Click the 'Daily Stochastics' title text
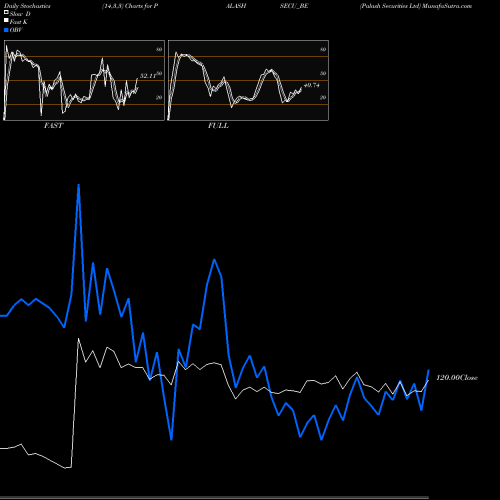 point(27,6)
